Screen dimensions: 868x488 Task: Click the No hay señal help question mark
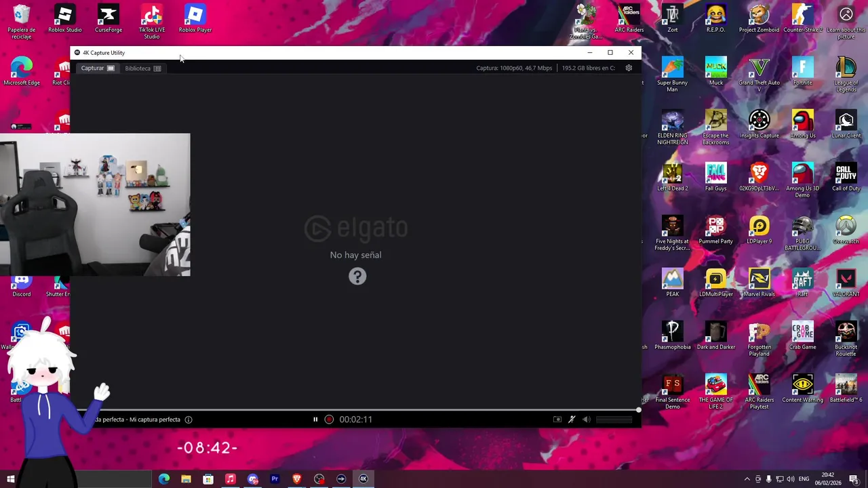tap(357, 277)
